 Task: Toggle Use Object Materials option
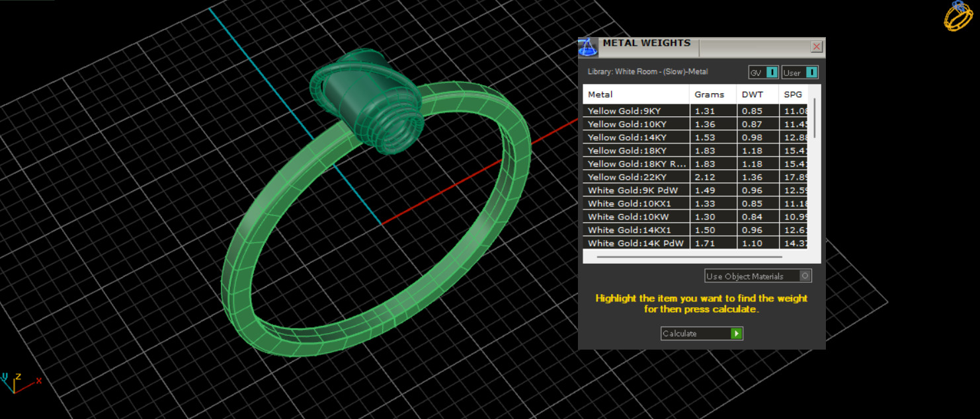[x=758, y=276]
